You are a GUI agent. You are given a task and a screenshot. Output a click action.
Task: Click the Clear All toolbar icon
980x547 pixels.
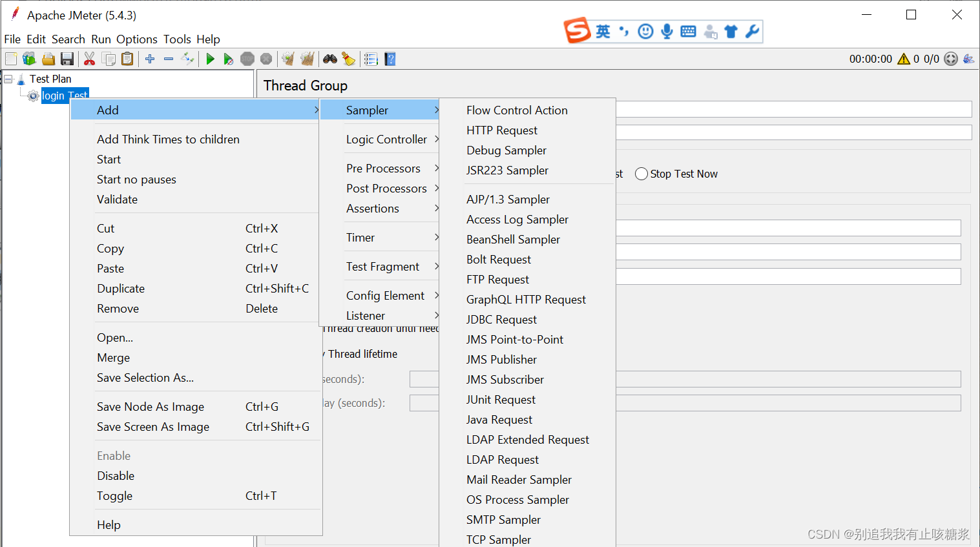308,59
